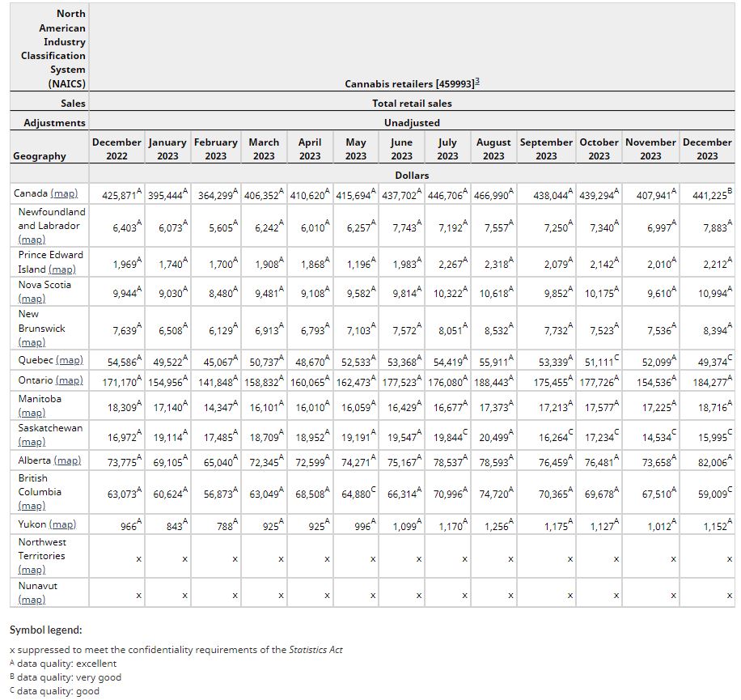View the Manitoba map link
Viewport: 741px width, 700px height.
pyautogui.click(x=32, y=413)
